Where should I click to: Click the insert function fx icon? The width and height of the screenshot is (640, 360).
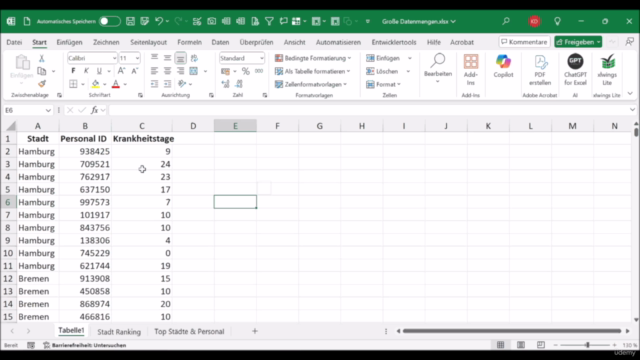pos(94,110)
